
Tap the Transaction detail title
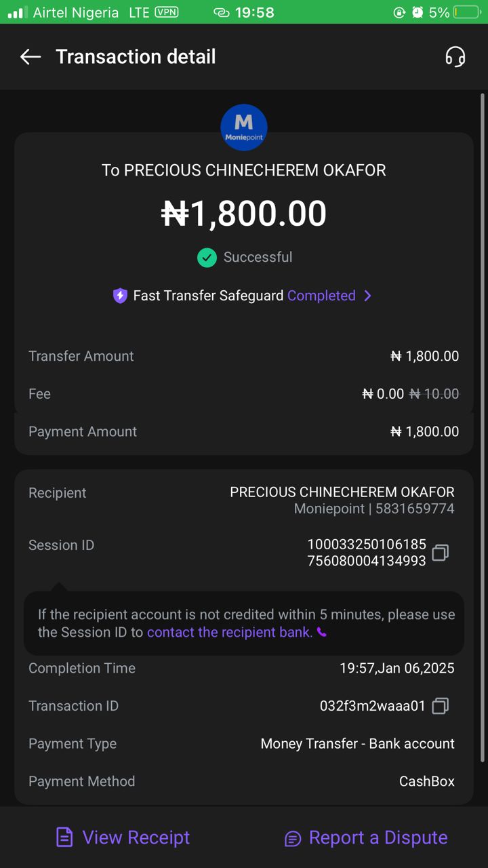click(136, 57)
